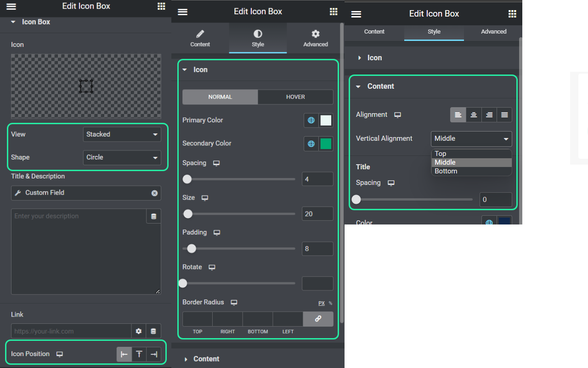Click the icon Spacing slider handle
Screen dimensions: 588x368
187,179
